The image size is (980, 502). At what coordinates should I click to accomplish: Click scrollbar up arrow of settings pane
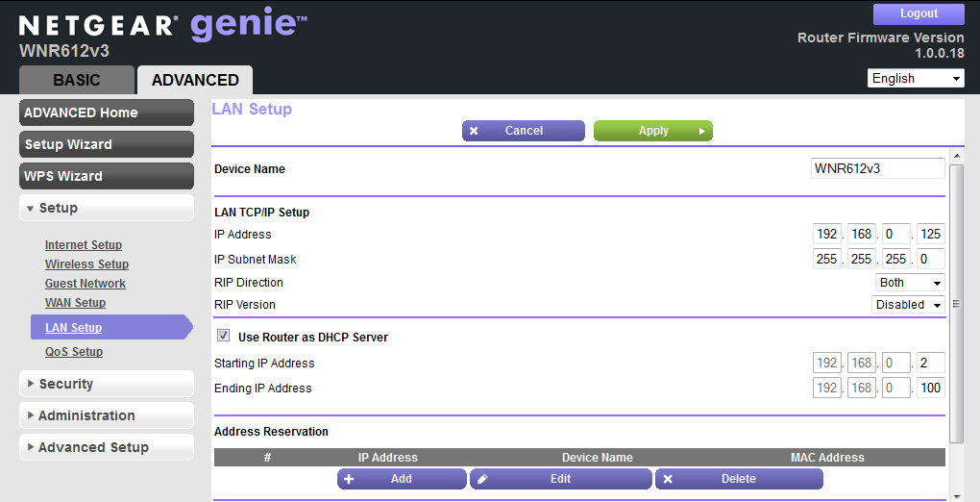[956, 155]
